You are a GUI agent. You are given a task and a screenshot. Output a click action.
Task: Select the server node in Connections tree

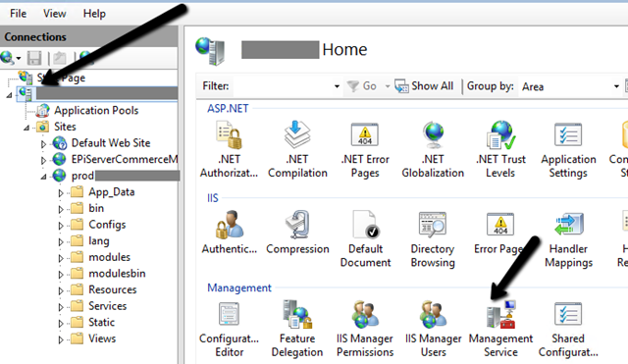pyautogui.click(x=97, y=94)
